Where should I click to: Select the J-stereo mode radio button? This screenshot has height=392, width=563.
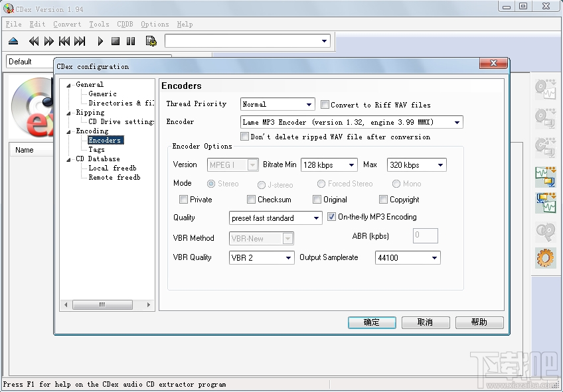(262, 184)
